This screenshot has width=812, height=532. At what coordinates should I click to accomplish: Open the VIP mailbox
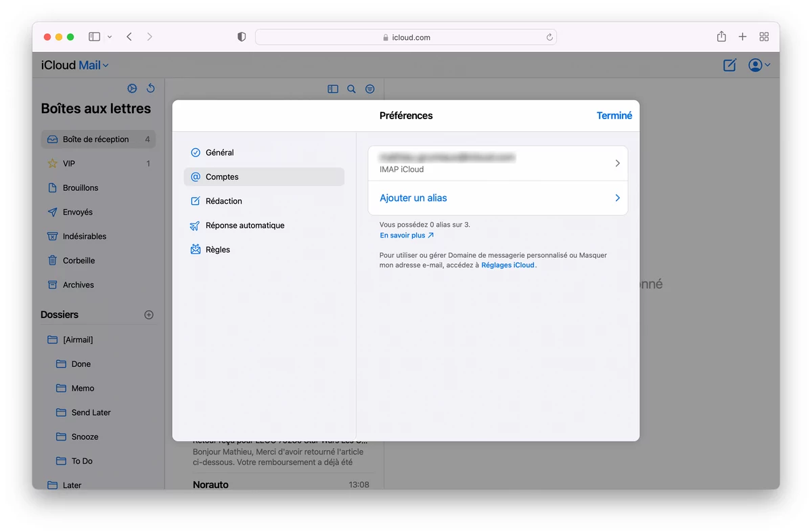click(x=98, y=164)
